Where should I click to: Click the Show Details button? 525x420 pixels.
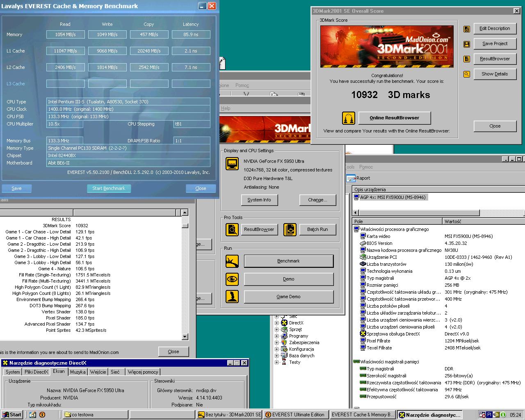[495, 74]
